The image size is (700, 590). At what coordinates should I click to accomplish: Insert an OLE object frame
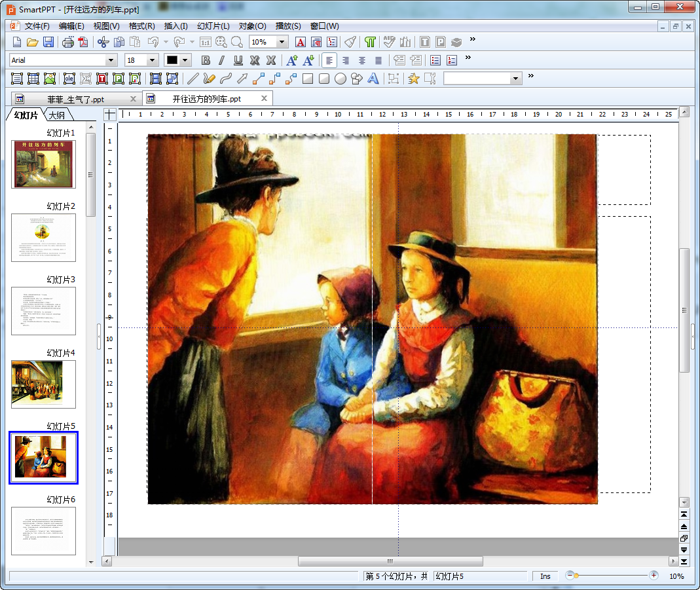pos(69,79)
